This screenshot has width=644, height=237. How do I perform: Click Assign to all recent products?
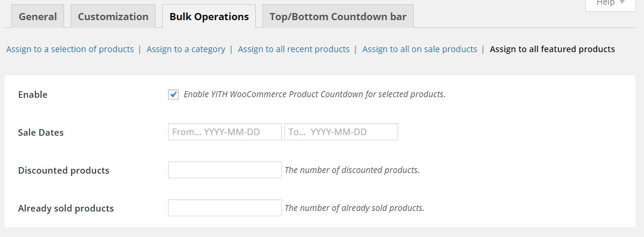coord(294,49)
